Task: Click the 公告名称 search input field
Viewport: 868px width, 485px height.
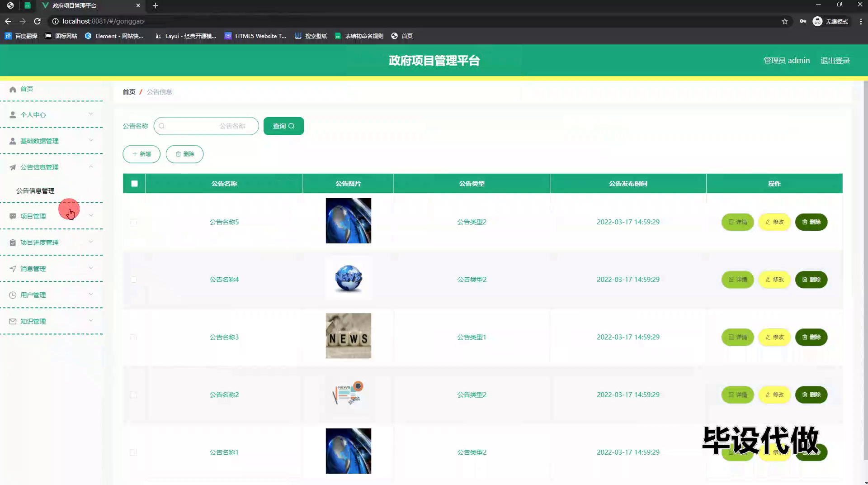Action: [206, 126]
